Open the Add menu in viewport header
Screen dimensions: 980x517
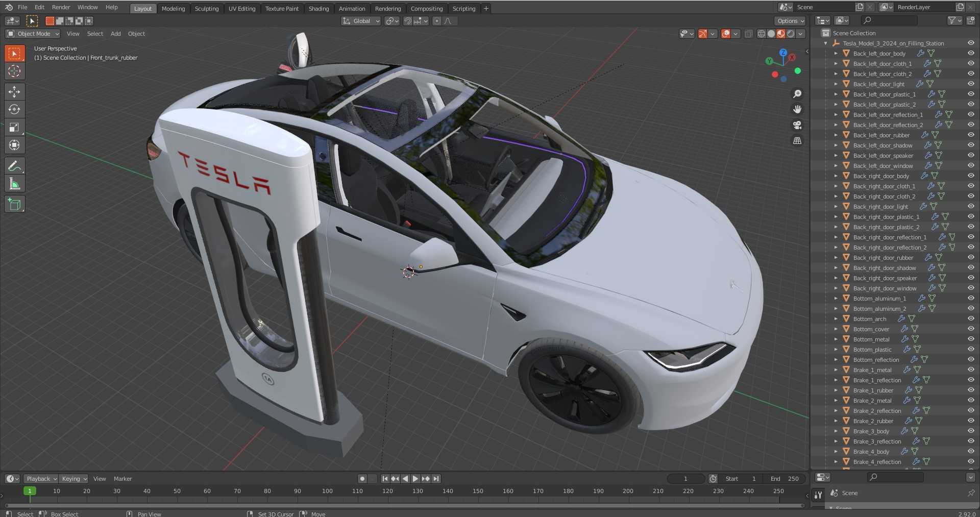click(116, 34)
